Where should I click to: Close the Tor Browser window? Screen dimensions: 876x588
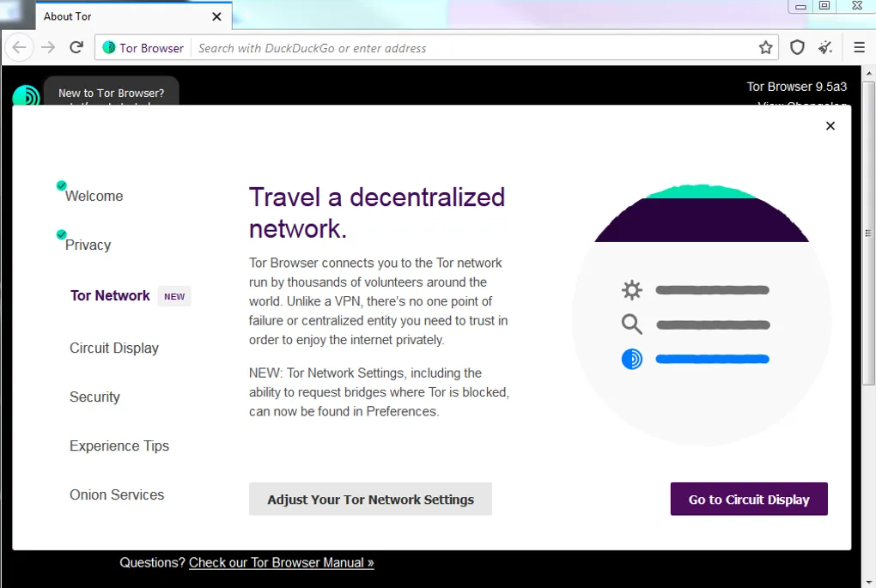coord(856,6)
